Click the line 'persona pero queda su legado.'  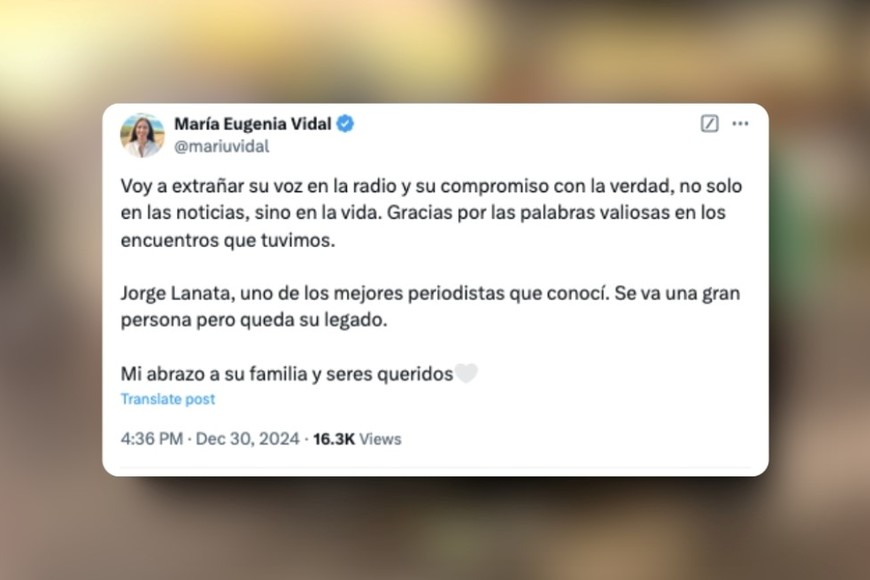(x=254, y=320)
